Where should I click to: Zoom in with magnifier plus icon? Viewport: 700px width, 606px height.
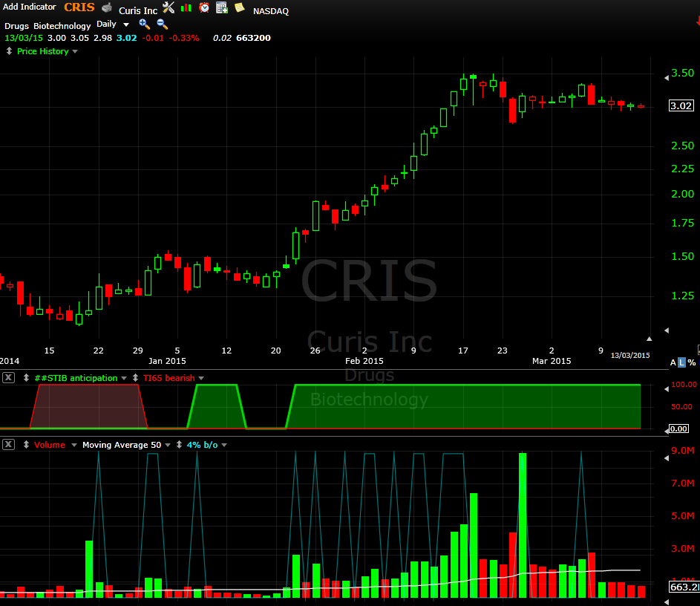pyautogui.click(x=144, y=24)
